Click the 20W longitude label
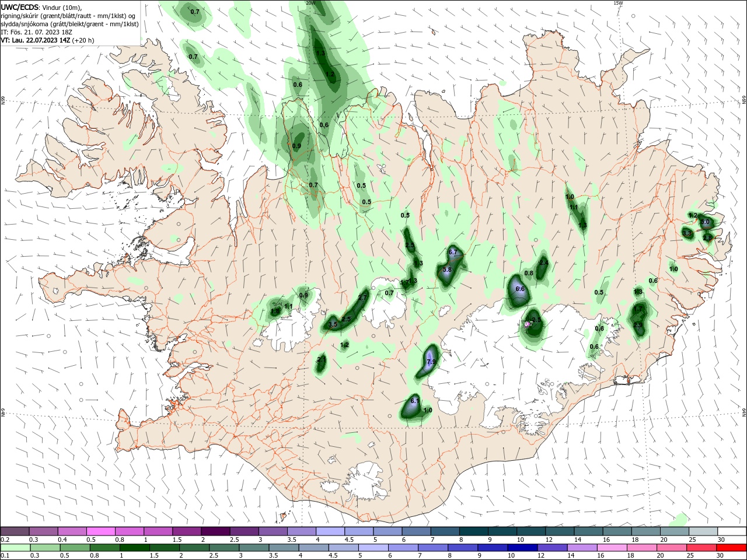The image size is (747, 560). pos(311,3)
